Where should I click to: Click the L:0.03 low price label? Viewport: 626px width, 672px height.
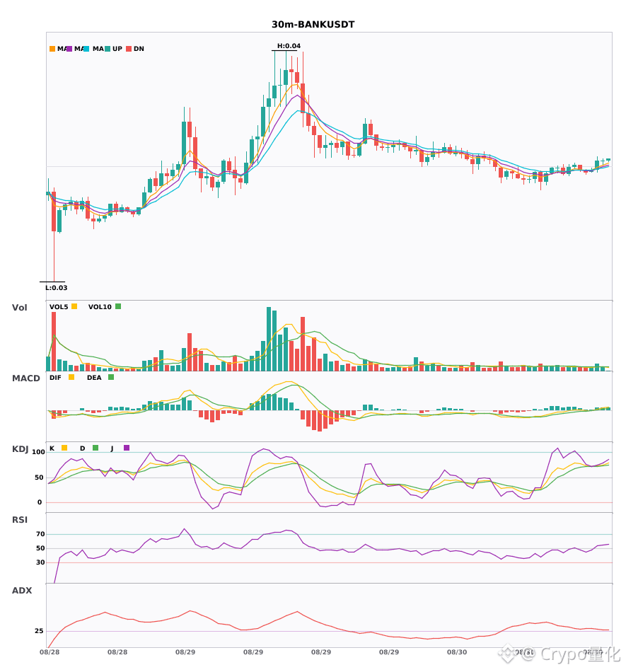(x=56, y=288)
